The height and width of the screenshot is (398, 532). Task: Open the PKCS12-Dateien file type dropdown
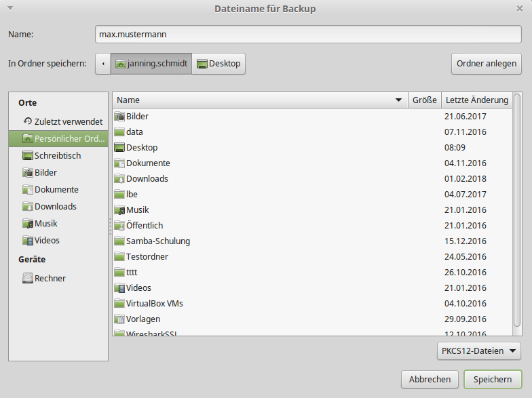[x=479, y=351]
